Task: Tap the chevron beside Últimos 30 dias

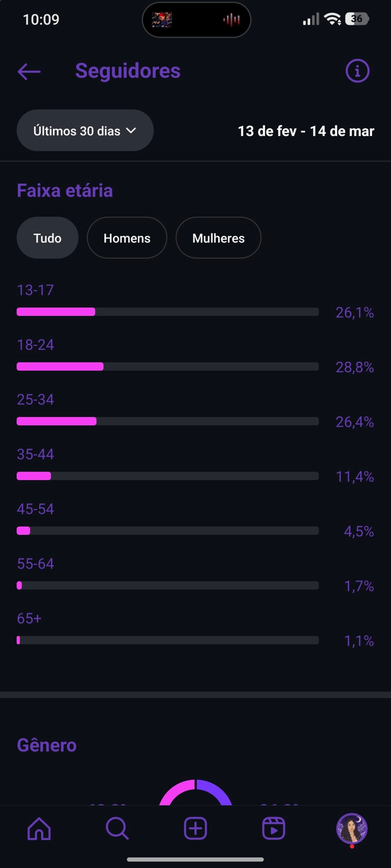Action: click(x=131, y=131)
